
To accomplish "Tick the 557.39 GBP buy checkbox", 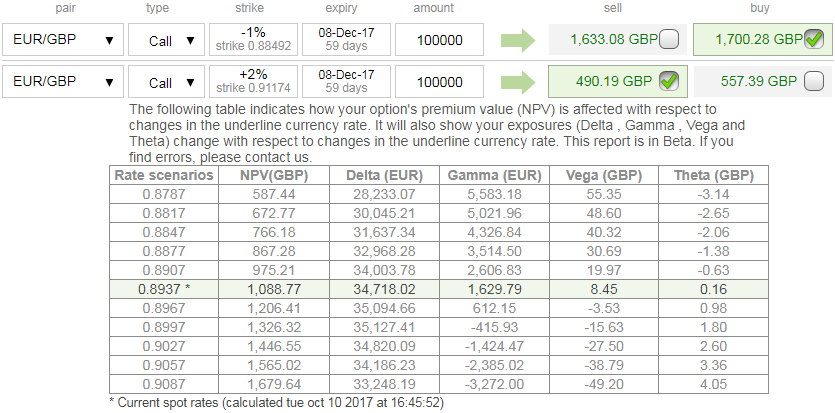I will tap(813, 81).
